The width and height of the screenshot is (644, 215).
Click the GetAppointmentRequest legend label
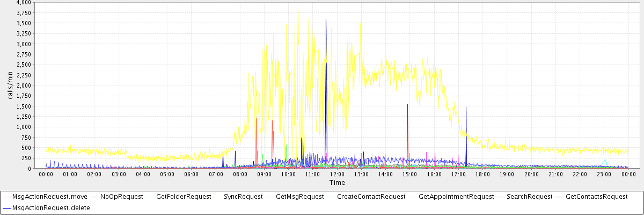[456, 197]
